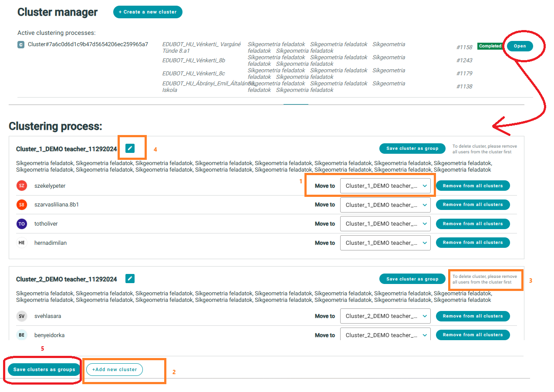The height and width of the screenshot is (392, 554).
Task: Click totholiver's TO avatar
Action: (x=22, y=224)
